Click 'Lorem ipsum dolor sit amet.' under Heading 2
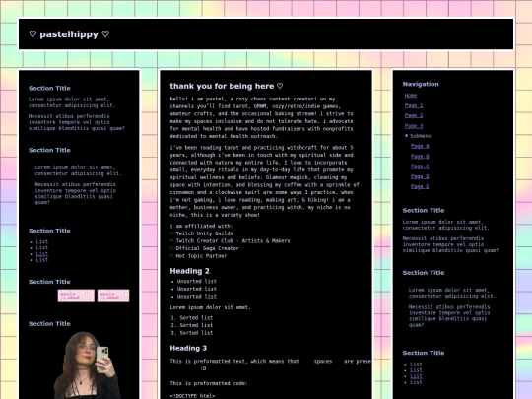The height and width of the screenshot is (399, 532). [x=211, y=307]
